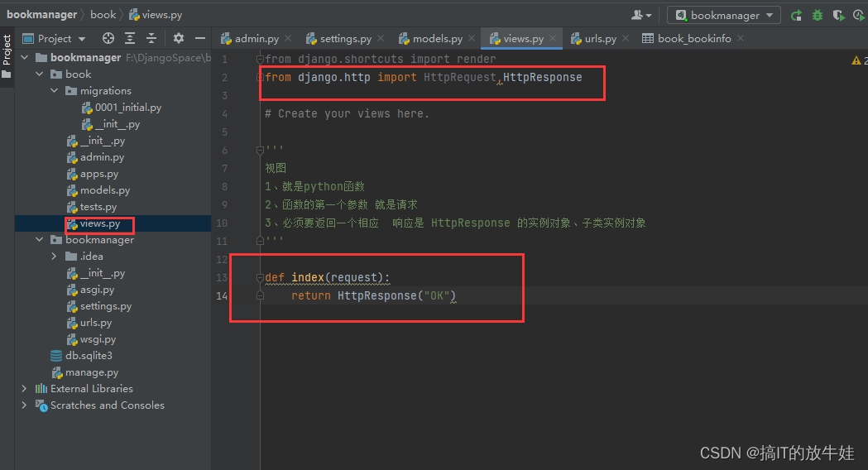This screenshot has height=470, width=868.
Task: Click views.py in the breadcrumb bar
Action: tap(156, 15)
